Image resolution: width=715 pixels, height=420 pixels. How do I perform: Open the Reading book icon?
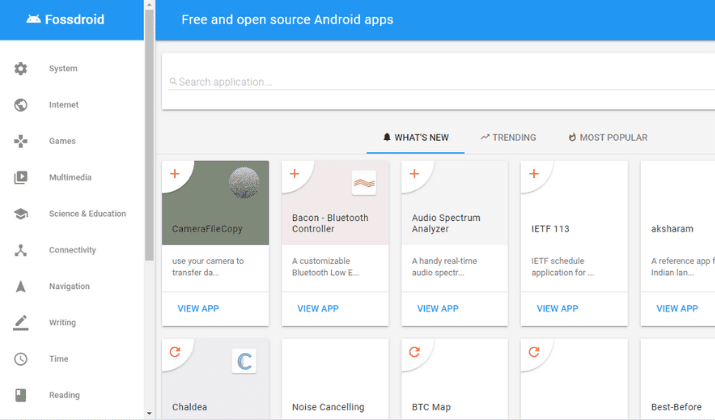[21, 395]
